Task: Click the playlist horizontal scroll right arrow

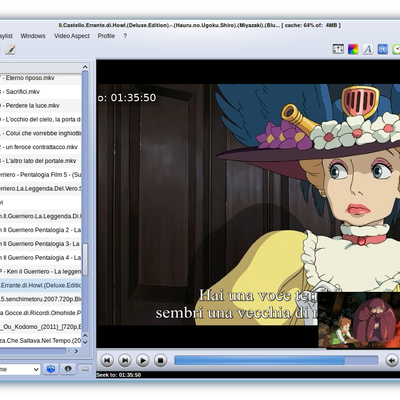Action: [x=76, y=351]
